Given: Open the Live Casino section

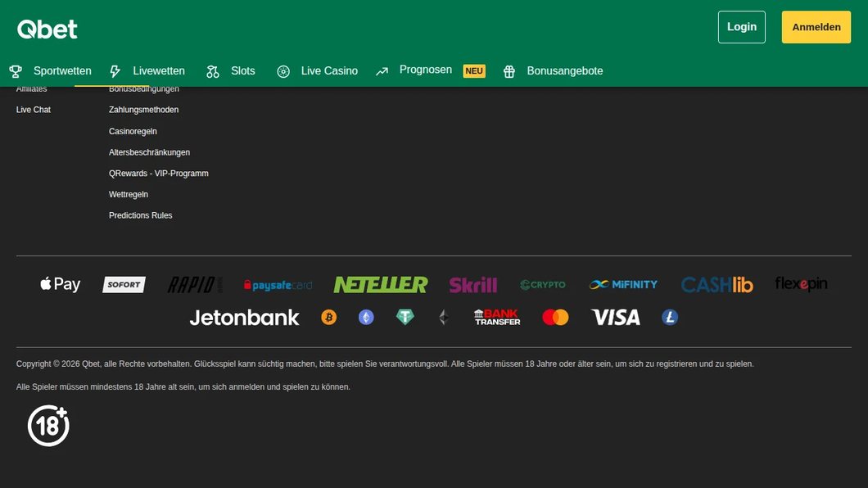Looking at the screenshot, I should click(329, 70).
